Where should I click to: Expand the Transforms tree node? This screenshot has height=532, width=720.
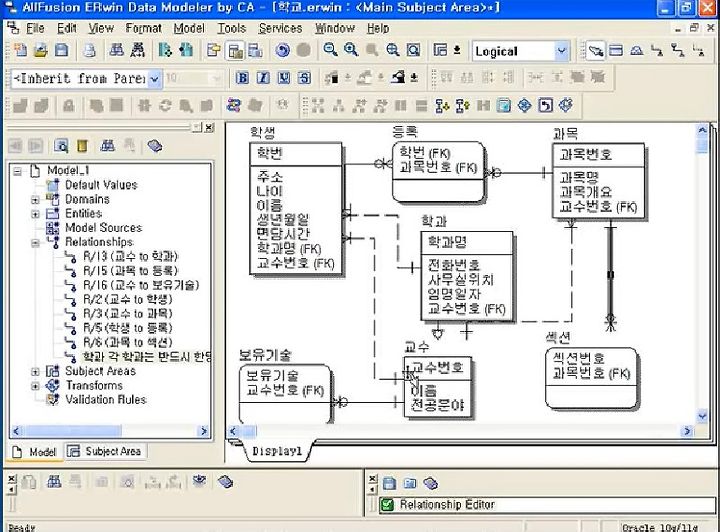(35, 386)
